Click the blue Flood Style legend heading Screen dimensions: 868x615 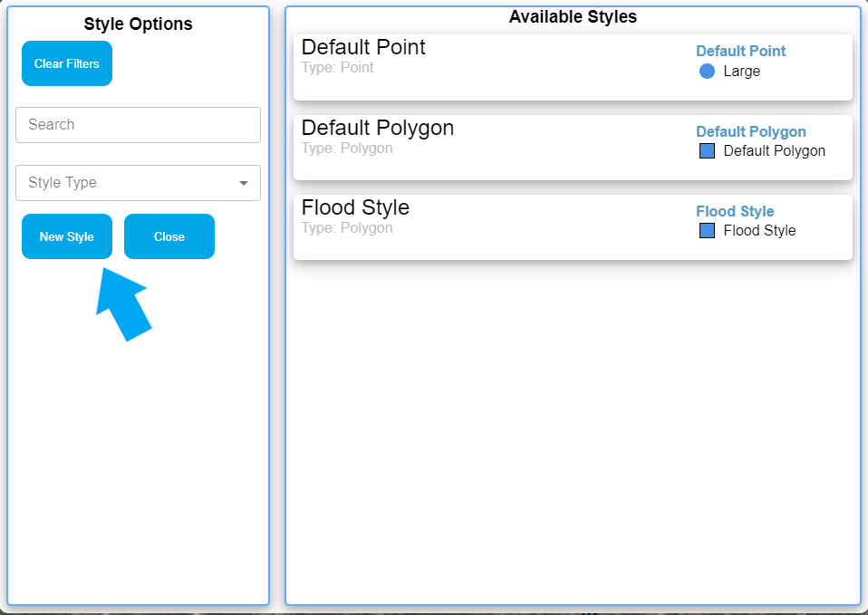tap(735, 212)
